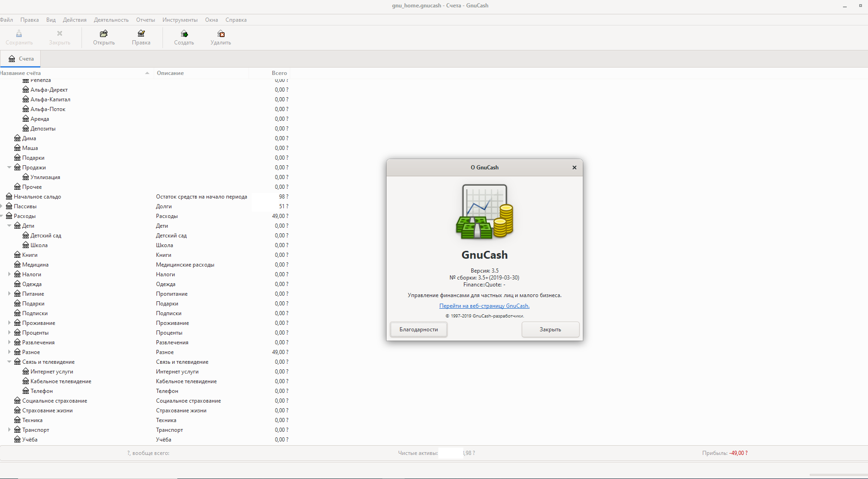Click the bank icon next to Школа
The height and width of the screenshot is (479, 868).
(26, 245)
